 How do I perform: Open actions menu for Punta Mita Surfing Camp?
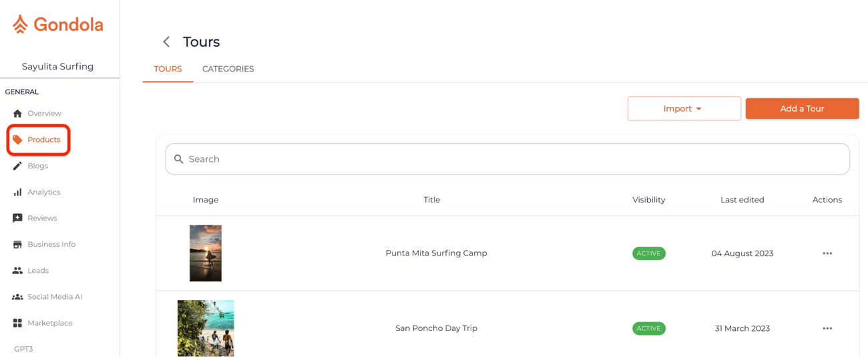[827, 253]
